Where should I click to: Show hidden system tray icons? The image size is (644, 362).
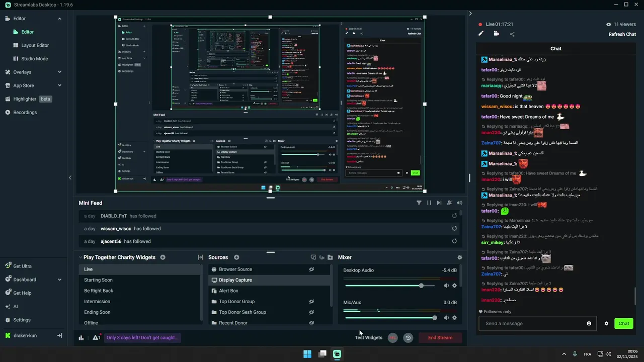pyautogui.click(x=563, y=354)
